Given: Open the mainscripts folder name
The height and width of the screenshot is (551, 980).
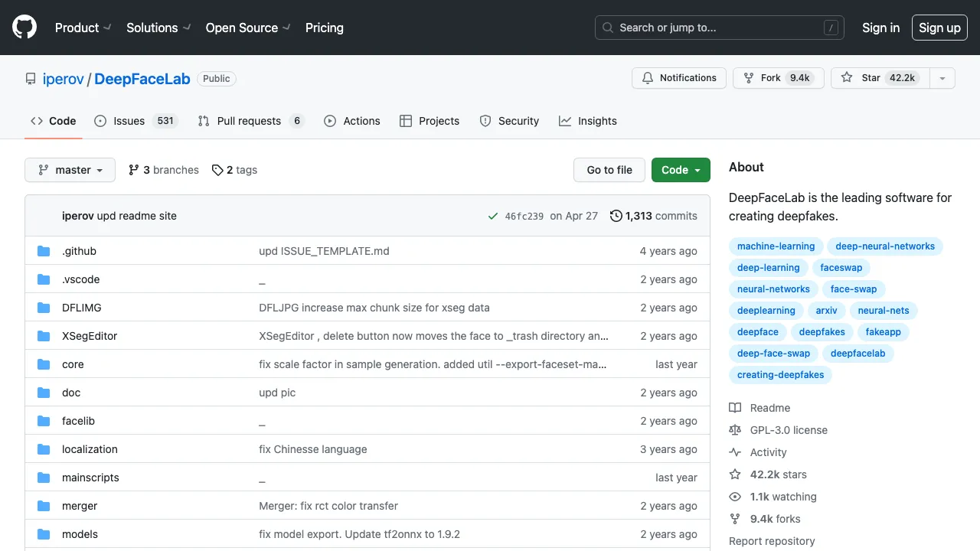Looking at the screenshot, I should (x=90, y=478).
